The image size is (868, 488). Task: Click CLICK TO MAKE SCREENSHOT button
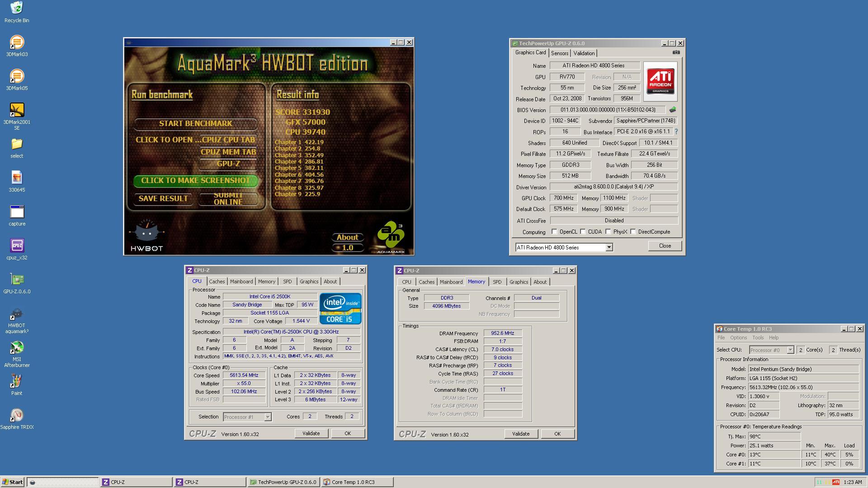[x=196, y=180]
